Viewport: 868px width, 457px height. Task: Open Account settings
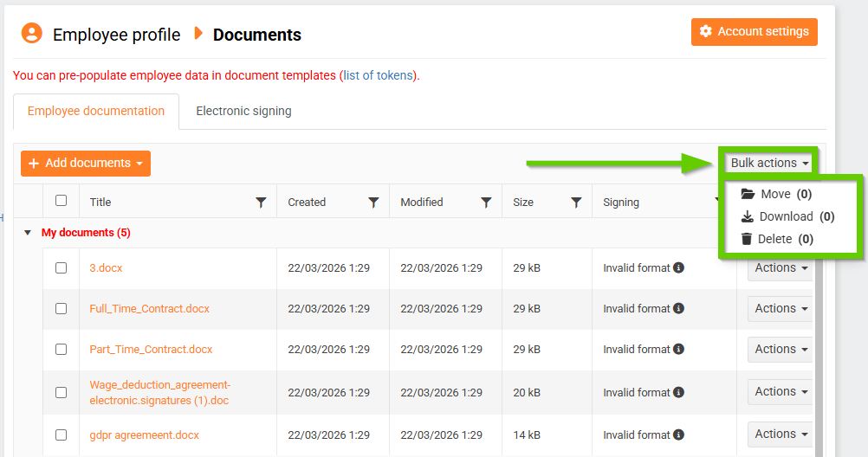pyautogui.click(x=754, y=32)
